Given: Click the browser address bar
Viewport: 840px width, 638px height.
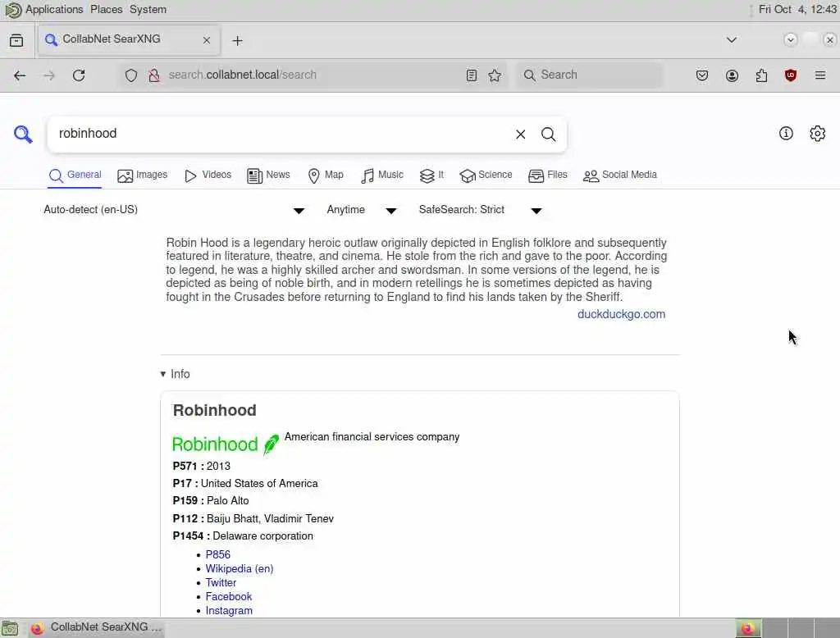Looking at the screenshot, I should pyautogui.click(x=311, y=75).
